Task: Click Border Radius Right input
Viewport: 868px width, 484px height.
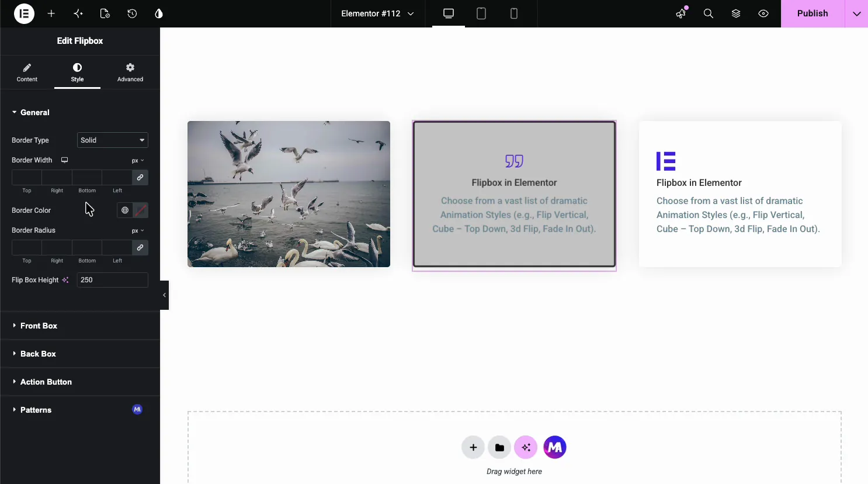Action: 57,248
